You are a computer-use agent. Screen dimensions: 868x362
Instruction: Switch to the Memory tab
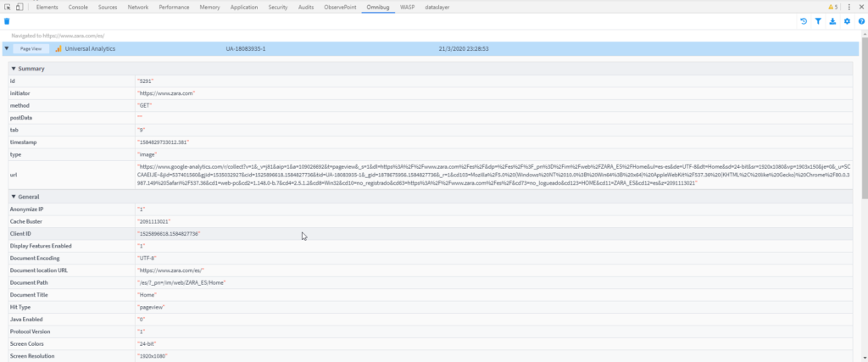[210, 7]
